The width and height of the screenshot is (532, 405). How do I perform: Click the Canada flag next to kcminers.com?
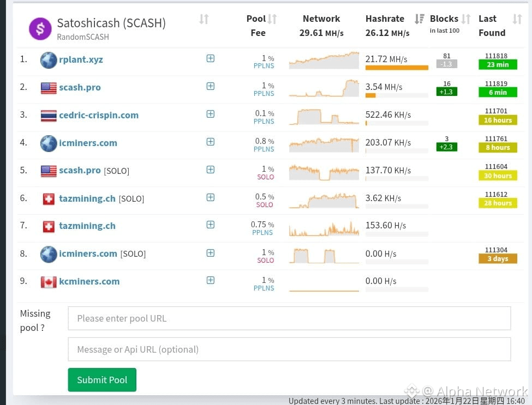[49, 282]
